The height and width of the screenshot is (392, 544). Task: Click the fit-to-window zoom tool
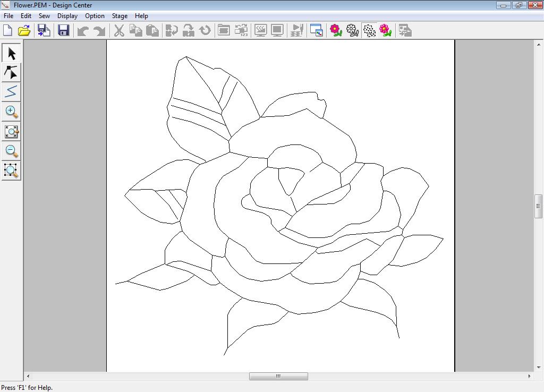pos(12,132)
